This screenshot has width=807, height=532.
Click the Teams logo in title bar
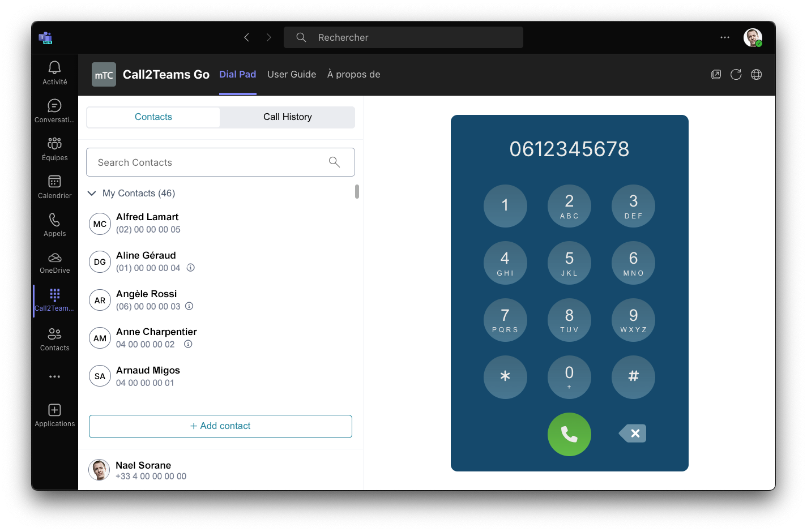click(x=45, y=38)
